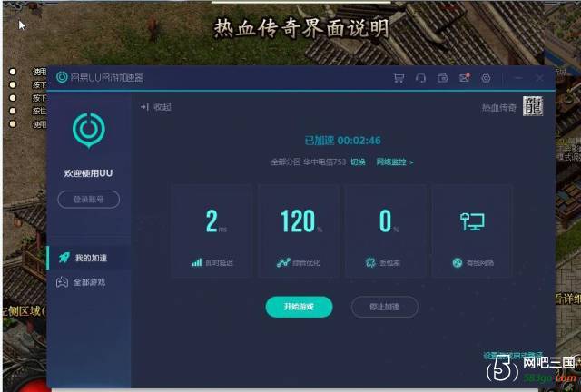Click the gamepad icon beside 全部游戏
This screenshot has width=581, height=392.
[x=62, y=282]
